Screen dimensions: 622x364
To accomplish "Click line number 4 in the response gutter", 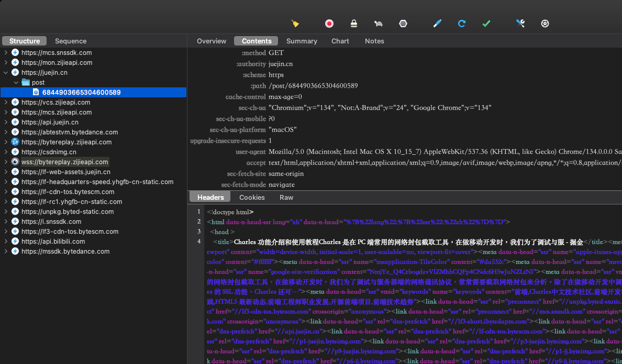I will tap(199, 241).
